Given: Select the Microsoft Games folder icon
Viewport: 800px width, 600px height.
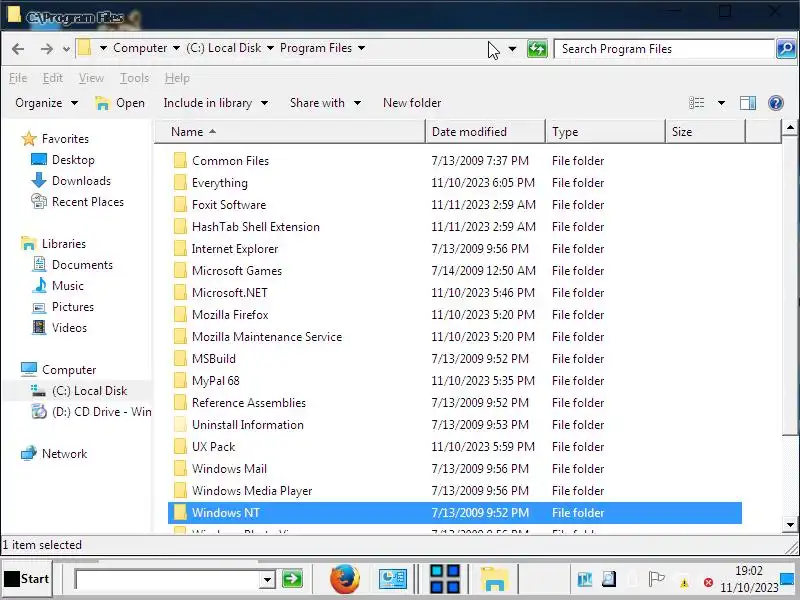Looking at the screenshot, I should [x=180, y=270].
